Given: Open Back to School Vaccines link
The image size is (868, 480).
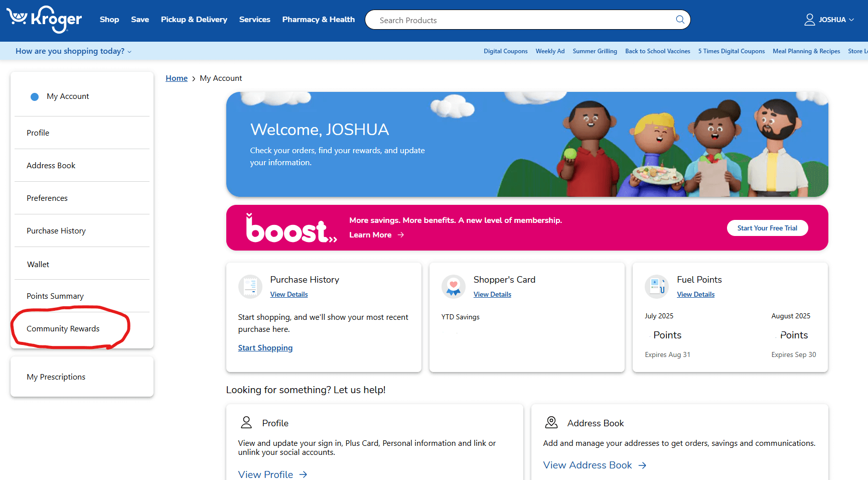Looking at the screenshot, I should click(x=657, y=51).
